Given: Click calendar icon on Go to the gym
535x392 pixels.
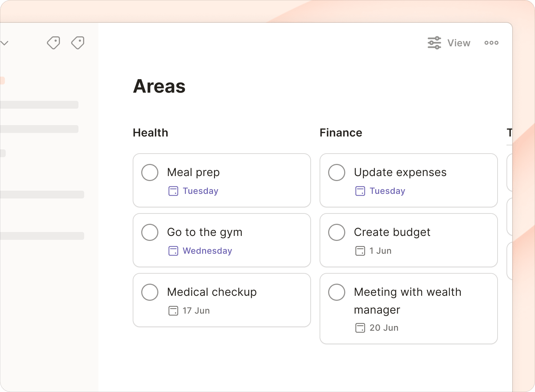Looking at the screenshot, I should [x=173, y=251].
